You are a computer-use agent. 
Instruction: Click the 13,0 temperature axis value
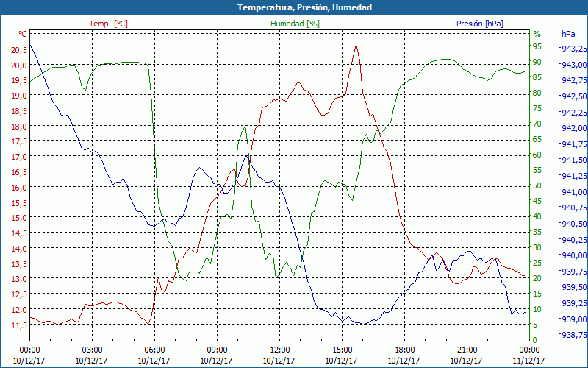[x=19, y=279]
